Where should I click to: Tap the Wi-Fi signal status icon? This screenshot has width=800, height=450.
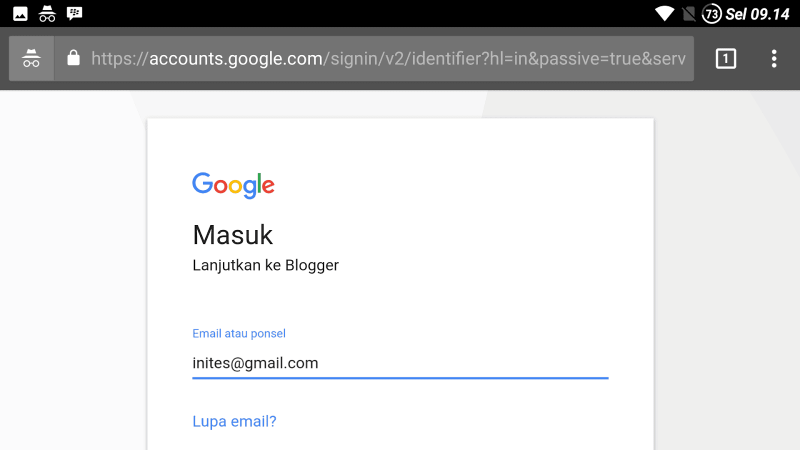[x=664, y=14]
